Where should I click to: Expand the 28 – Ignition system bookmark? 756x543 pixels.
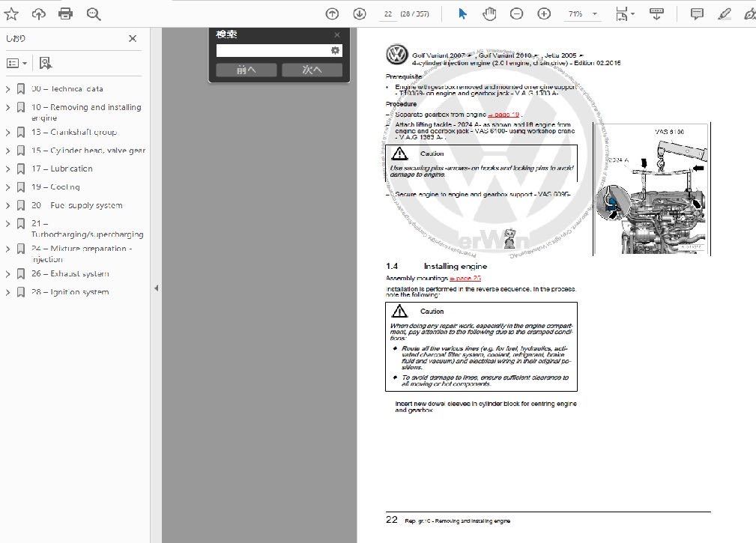(x=7, y=292)
